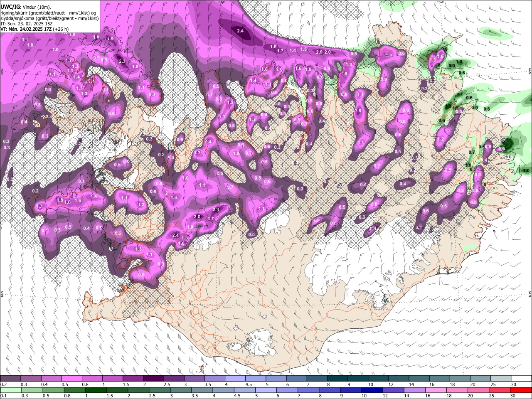Click bottom legend swatch between 4.5 and 5
The image size is (532, 399).
pos(244,390)
